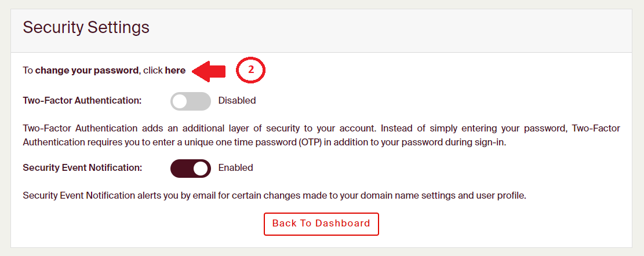Screen dimensions: 644x256
Task: Click the word 'To' before 'change your password'
Action: pos(28,71)
